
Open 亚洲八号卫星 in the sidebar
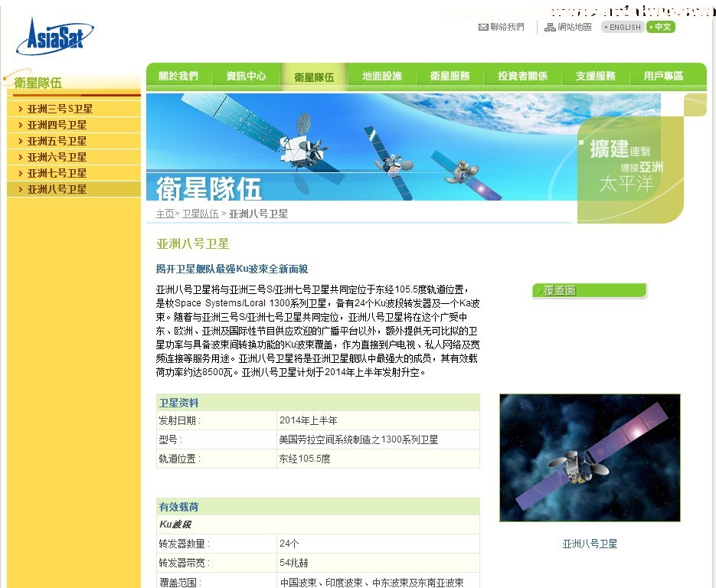click(x=57, y=189)
